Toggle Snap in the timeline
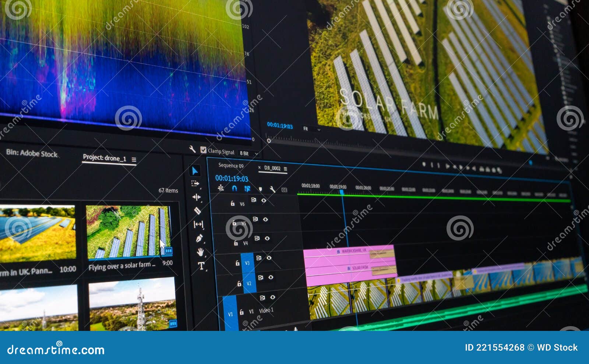This screenshot has width=589, height=364. 235,188
